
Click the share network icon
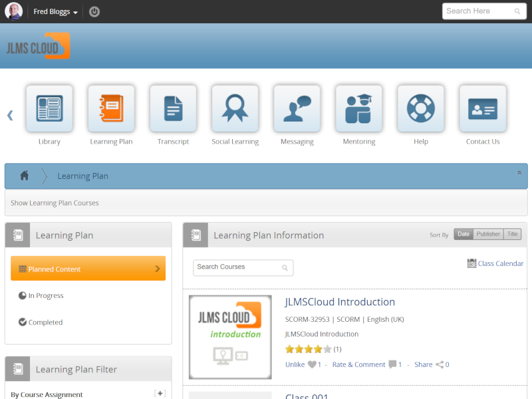point(440,364)
